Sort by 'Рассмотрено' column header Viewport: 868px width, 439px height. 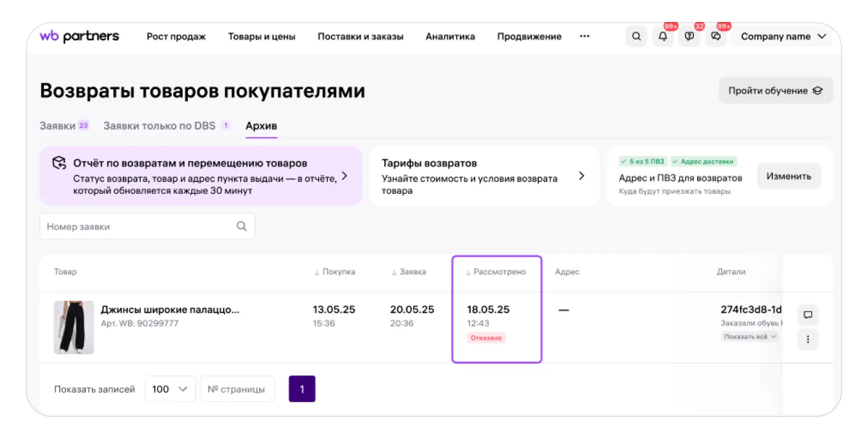click(x=495, y=272)
